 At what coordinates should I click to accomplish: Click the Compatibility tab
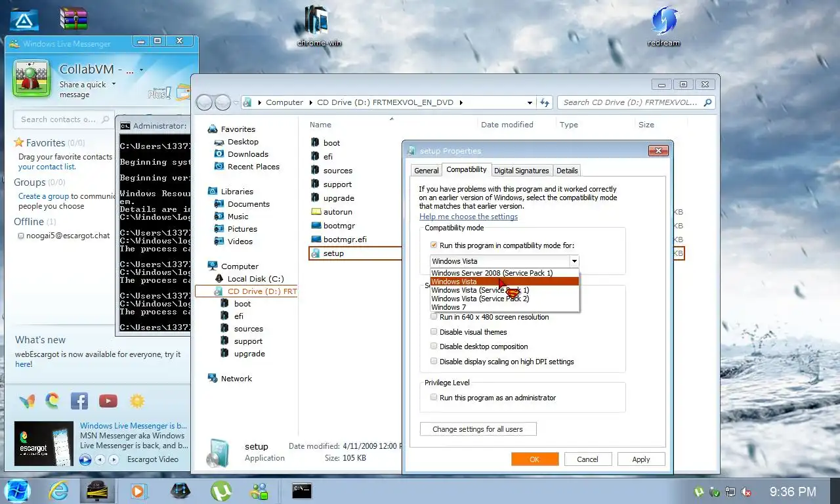pyautogui.click(x=467, y=169)
